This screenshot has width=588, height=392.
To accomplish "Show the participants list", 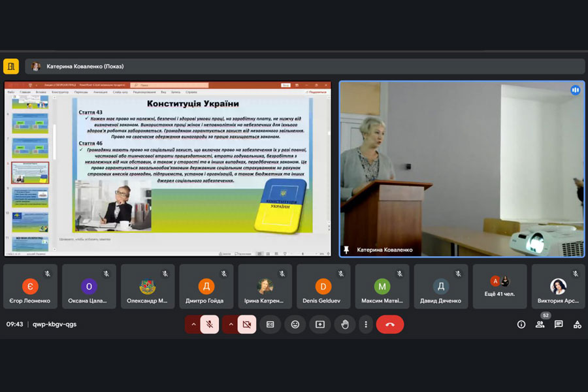I will click(540, 325).
